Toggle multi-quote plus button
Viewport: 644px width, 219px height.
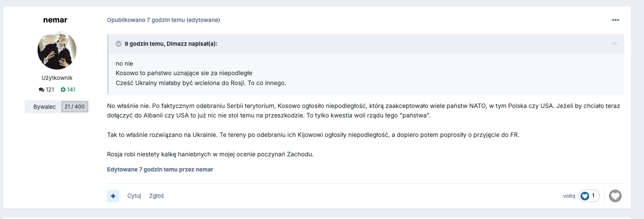pos(113,196)
